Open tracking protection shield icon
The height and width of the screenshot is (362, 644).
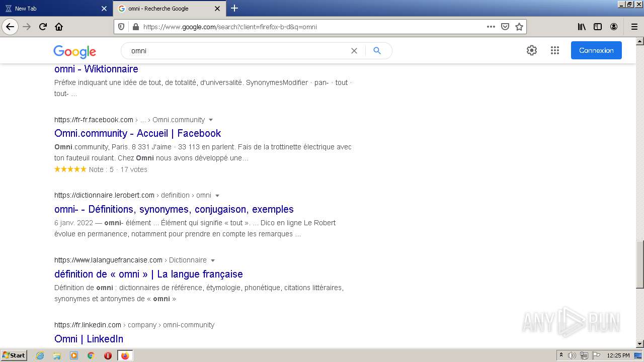click(x=121, y=27)
